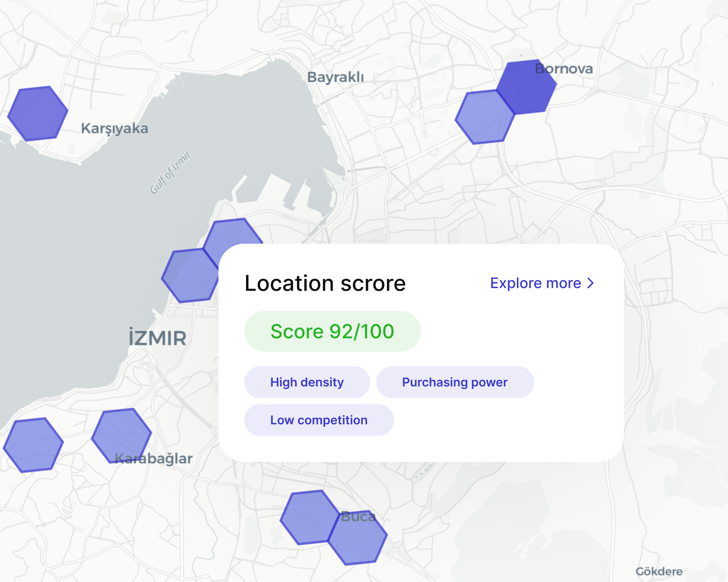Select the leftmost hexagon on the southwest coast

[x=33, y=446]
